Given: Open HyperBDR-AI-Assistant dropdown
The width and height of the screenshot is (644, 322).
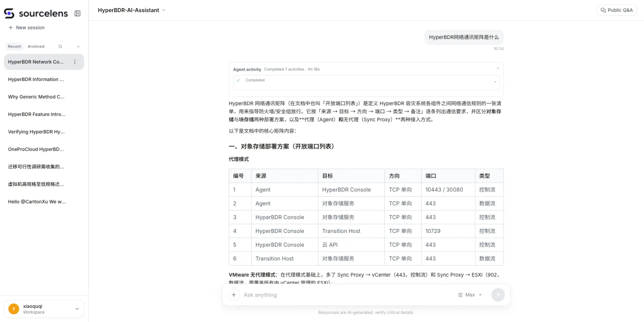Looking at the screenshot, I should click(x=132, y=10).
